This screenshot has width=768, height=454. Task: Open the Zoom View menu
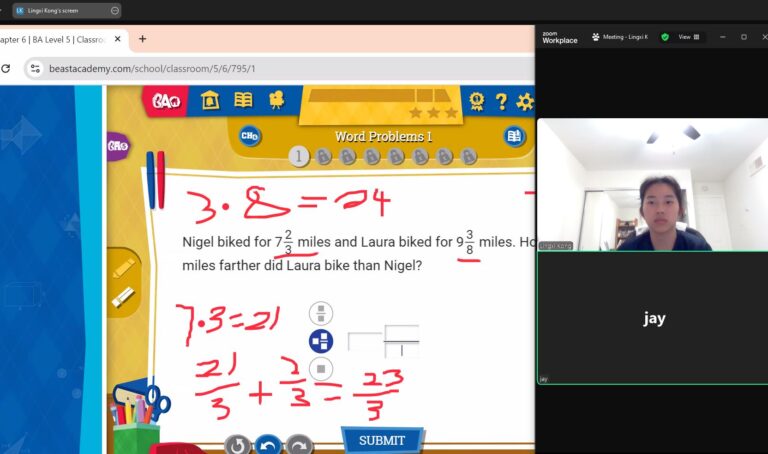pos(689,37)
